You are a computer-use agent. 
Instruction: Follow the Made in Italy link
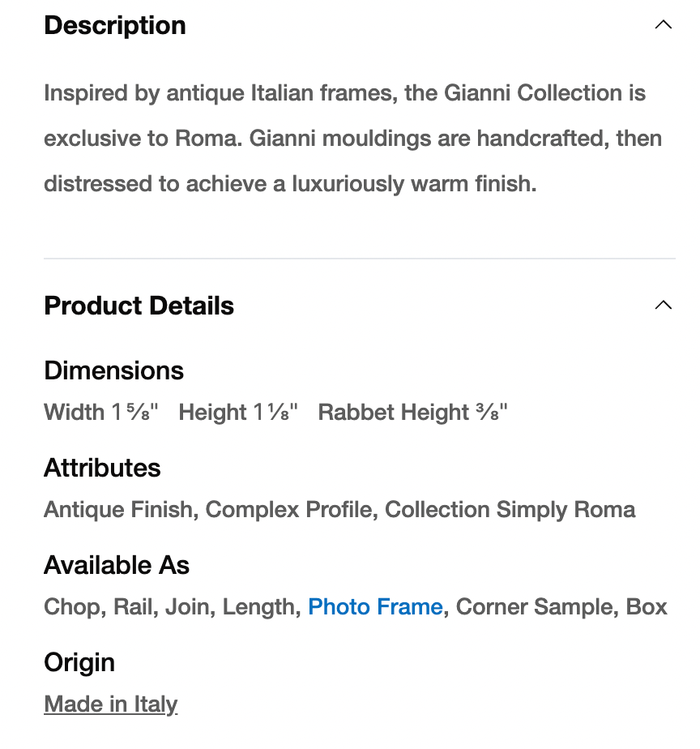coord(111,704)
